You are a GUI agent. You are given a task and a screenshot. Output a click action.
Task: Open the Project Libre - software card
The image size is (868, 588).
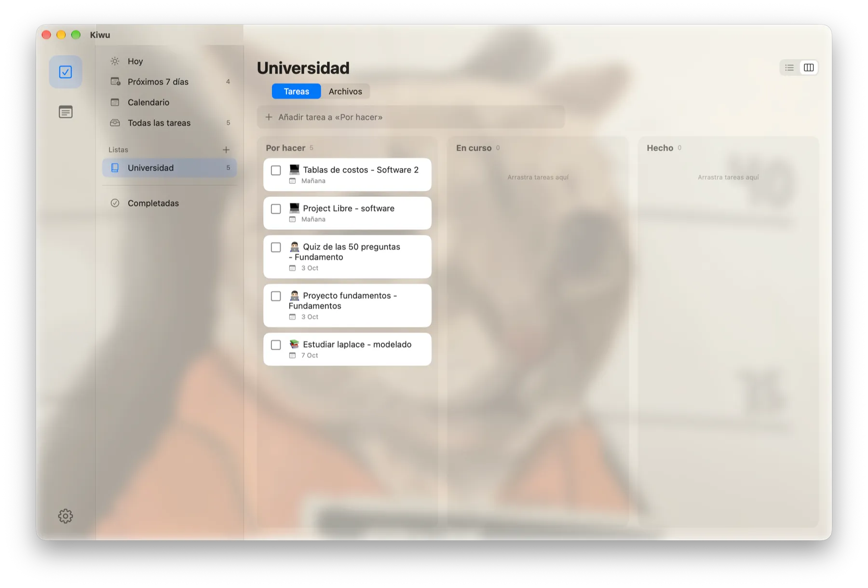[x=347, y=213]
